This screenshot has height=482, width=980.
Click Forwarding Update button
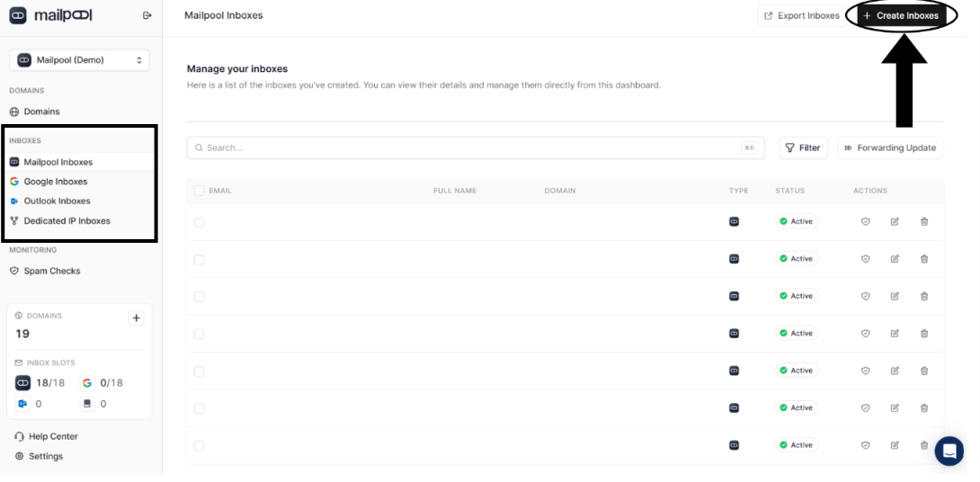click(x=891, y=147)
